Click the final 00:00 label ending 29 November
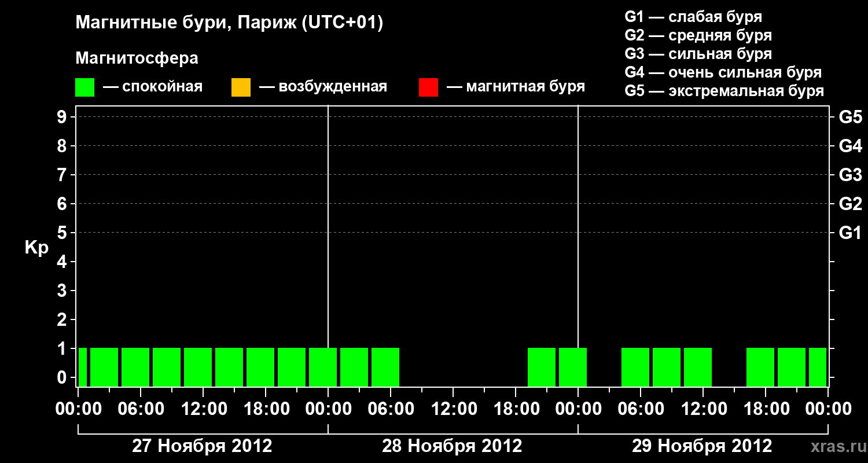 [x=828, y=409]
